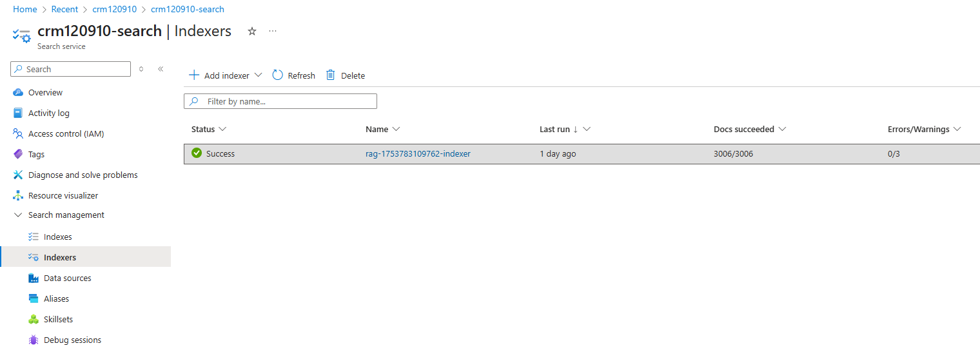Click the Indexers gear-check icon
This screenshot has height=350, width=980.
click(34, 257)
